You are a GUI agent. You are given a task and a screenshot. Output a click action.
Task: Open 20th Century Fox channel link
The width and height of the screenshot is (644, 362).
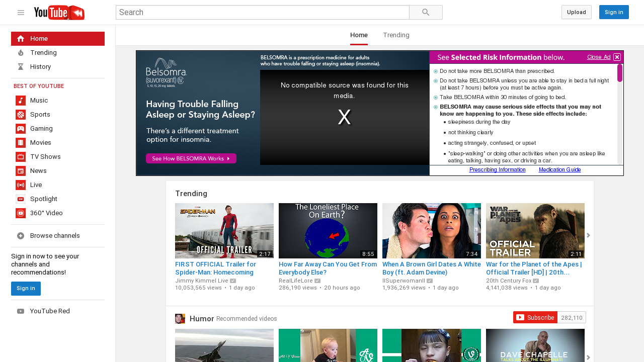[509, 281]
